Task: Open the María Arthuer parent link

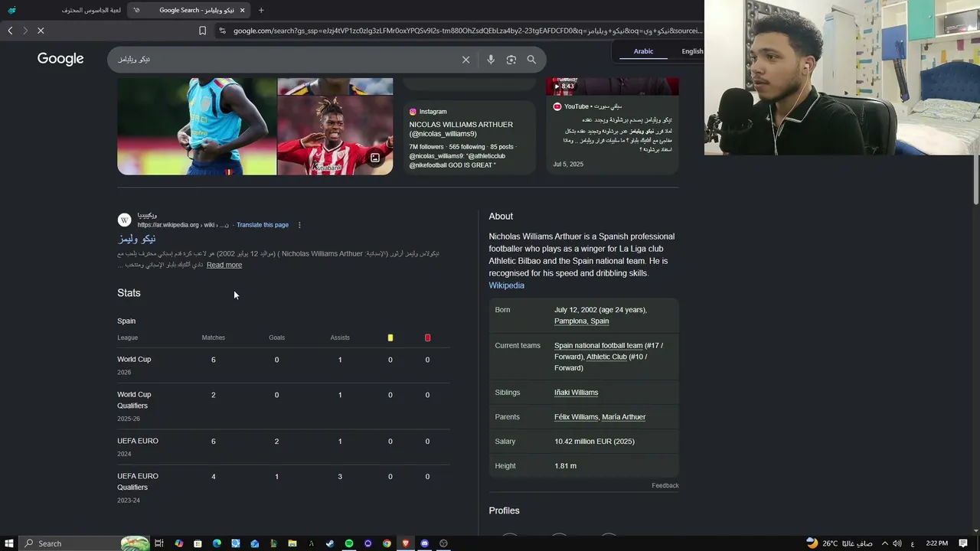Action: (624, 417)
